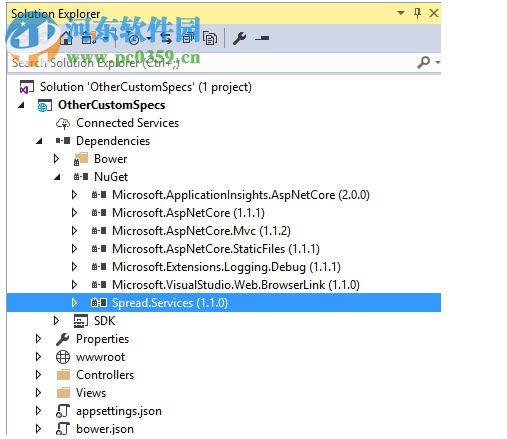Expand Microsoft.ApplicationInsights.AspNetCore package

(74, 195)
